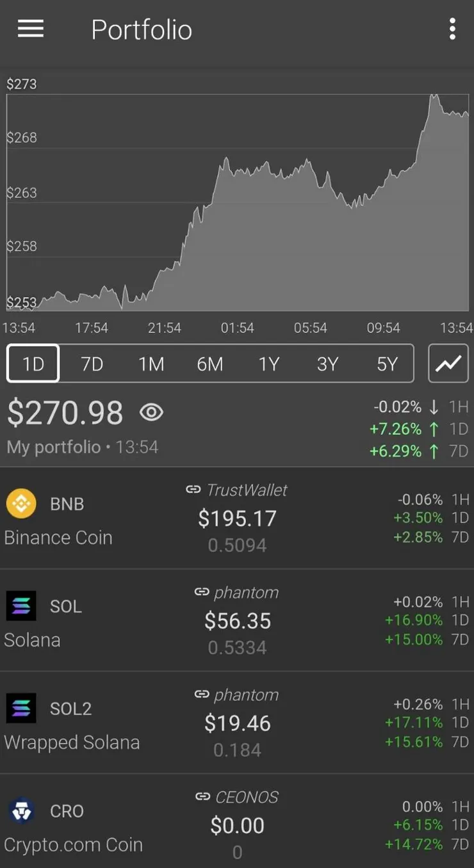Select the 7D chart range
This screenshot has height=868, width=474.
pos(92,364)
